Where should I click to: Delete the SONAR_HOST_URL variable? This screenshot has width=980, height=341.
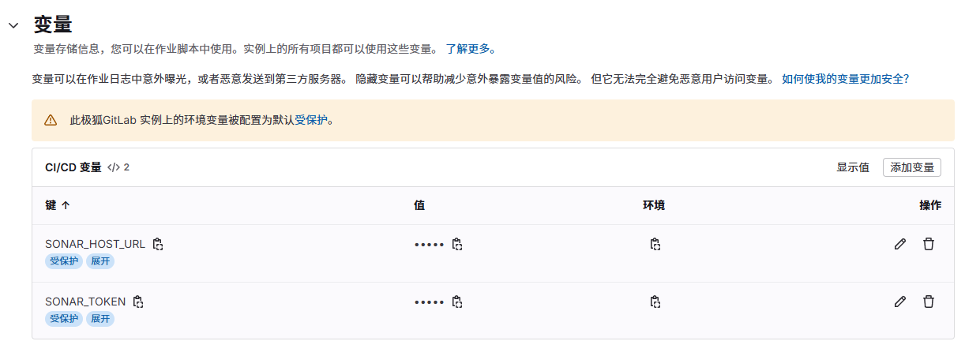point(929,244)
